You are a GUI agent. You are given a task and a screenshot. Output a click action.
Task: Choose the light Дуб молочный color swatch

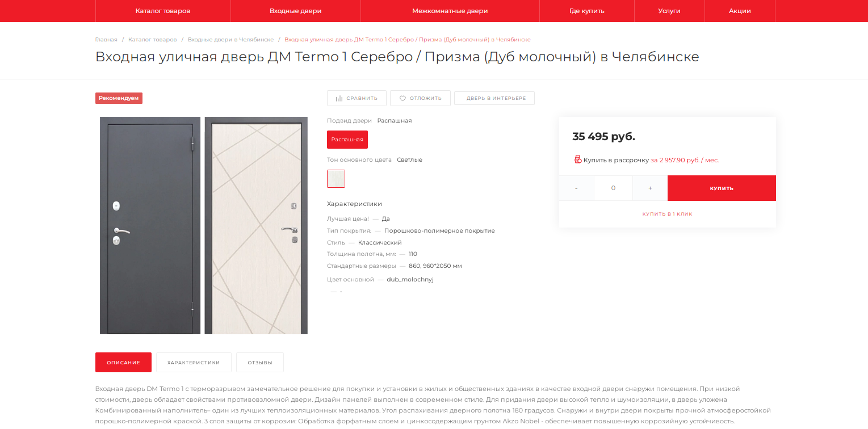[x=336, y=179]
